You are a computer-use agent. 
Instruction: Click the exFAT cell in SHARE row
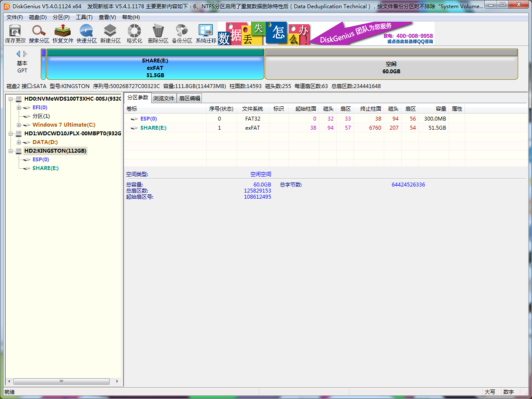[253, 128]
